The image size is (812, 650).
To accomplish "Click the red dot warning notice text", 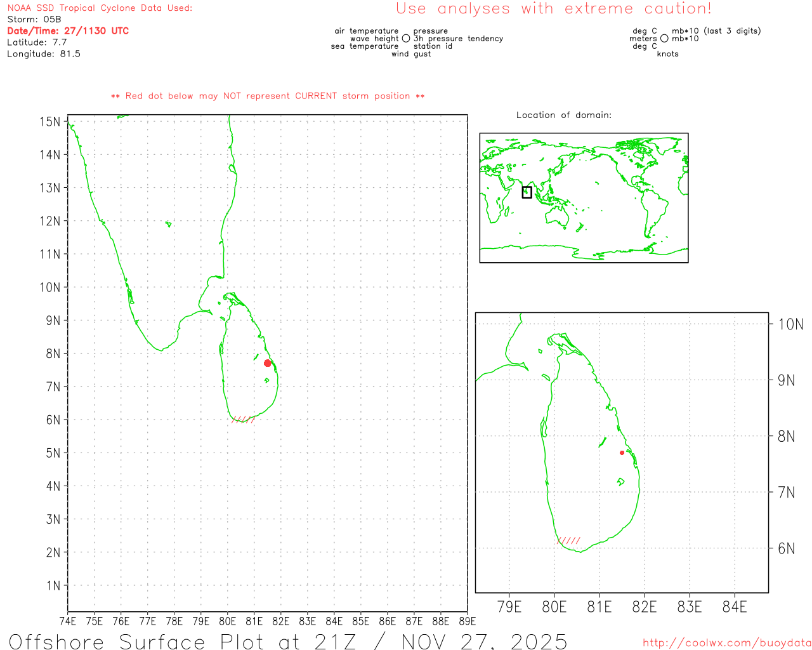I will point(268,96).
